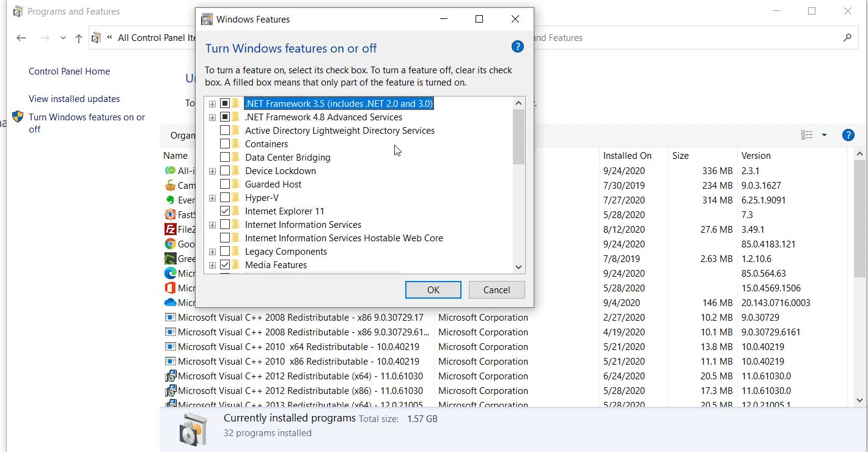Image resolution: width=868 pixels, height=452 pixels.
Task: Click the Back arrow navigation icon
Action: pyautogui.click(x=21, y=38)
